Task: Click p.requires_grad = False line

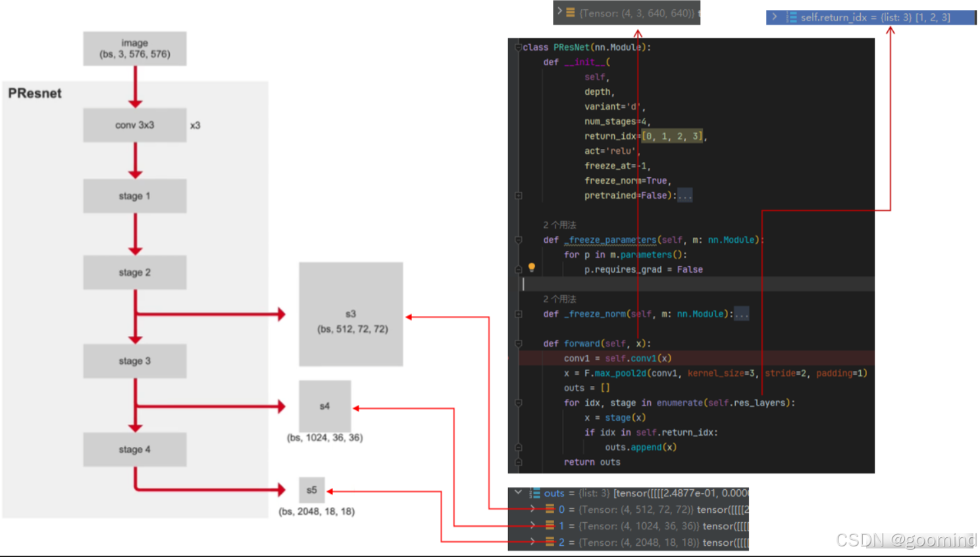Action: pyautogui.click(x=644, y=269)
